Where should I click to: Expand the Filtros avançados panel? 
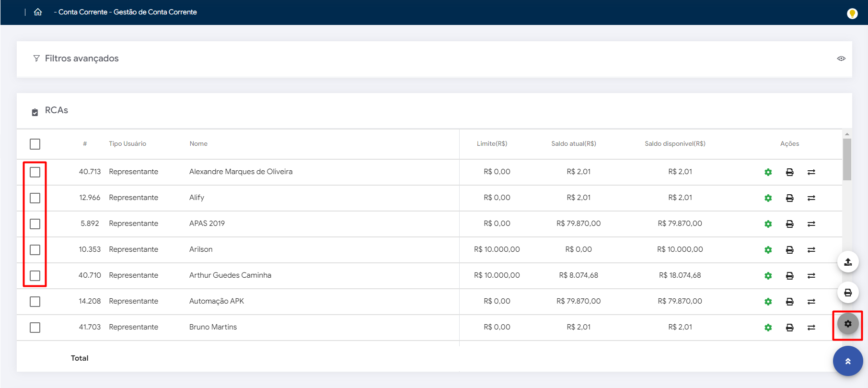pyautogui.click(x=81, y=59)
